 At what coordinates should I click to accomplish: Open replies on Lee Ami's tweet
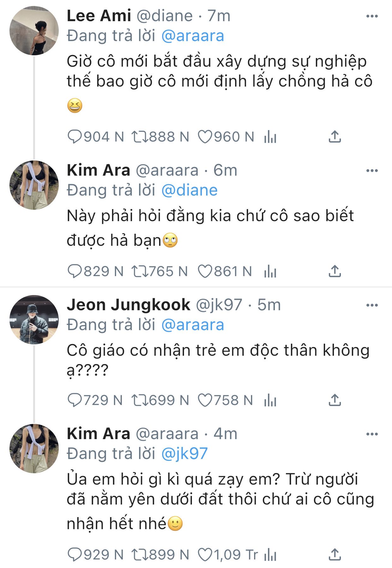tap(74, 137)
